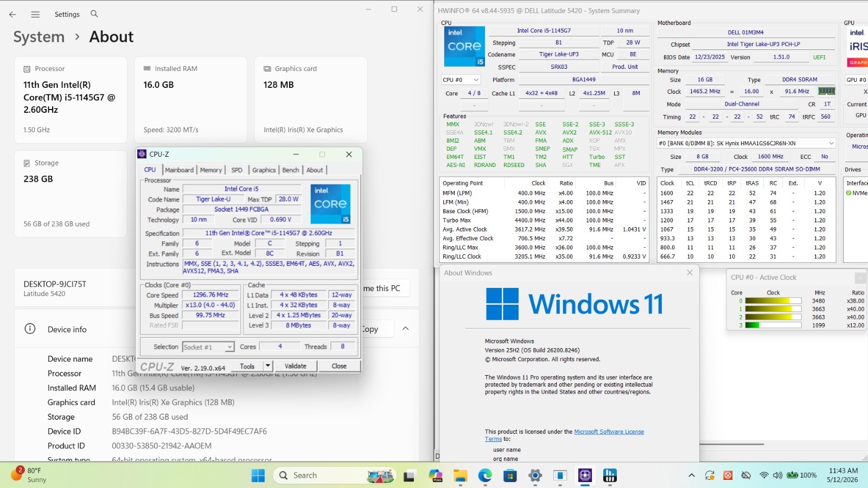868x488 pixels.
Task: Switch to CPU-Z on the taskbar
Action: coord(585,476)
